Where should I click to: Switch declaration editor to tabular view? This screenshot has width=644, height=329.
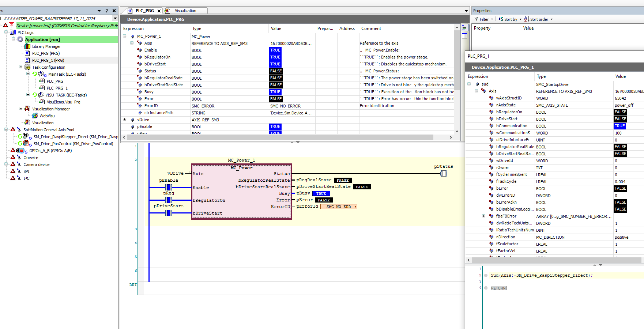click(x=464, y=36)
